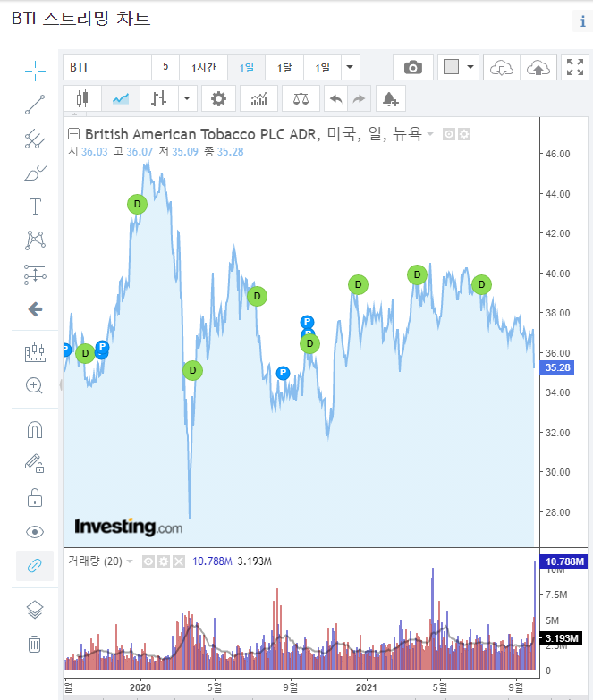The width and height of the screenshot is (593, 700).
Task: Select the trend line drawing tool
Action: (x=35, y=105)
